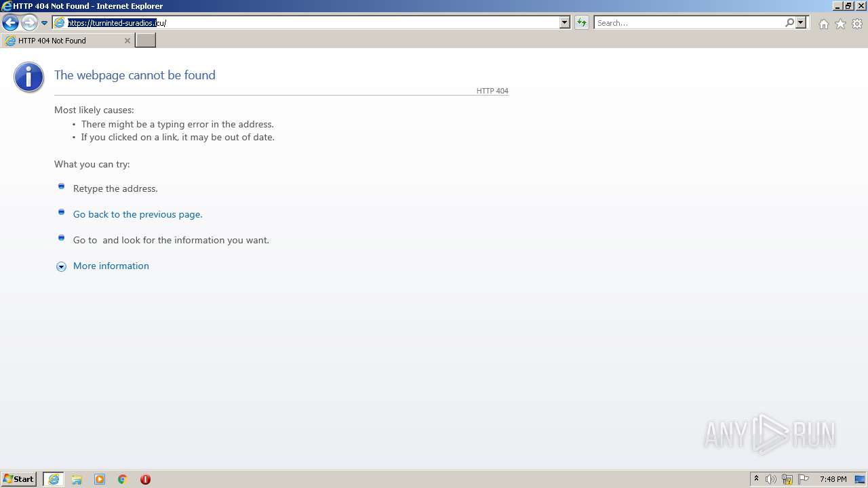
Task: Open a new tab button
Action: 146,40
